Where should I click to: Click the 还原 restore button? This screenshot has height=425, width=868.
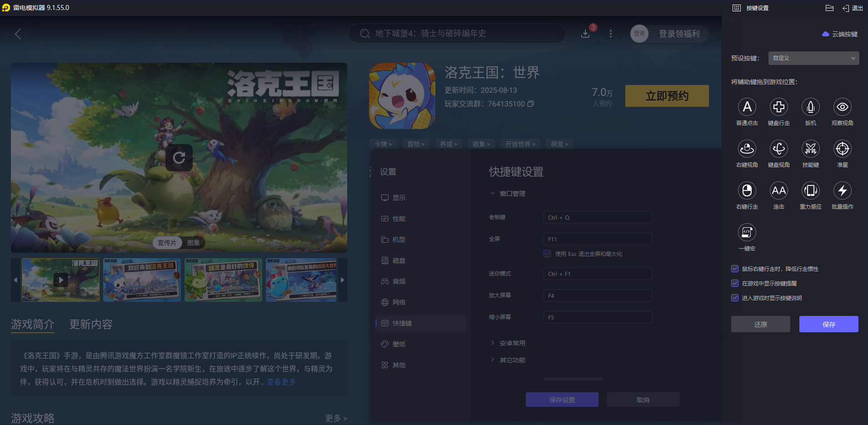click(x=761, y=324)
